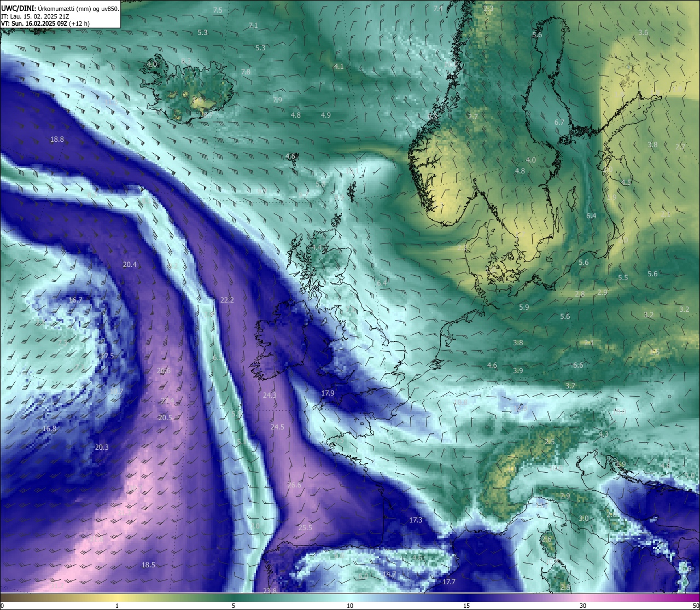Click the color scale label 5
Screen dimensions: 700x610
(x=234, y=606)
